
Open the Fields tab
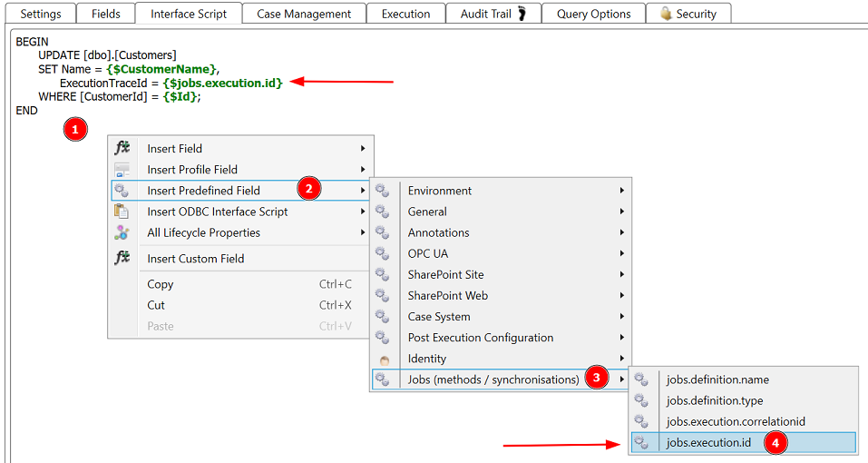106,14
